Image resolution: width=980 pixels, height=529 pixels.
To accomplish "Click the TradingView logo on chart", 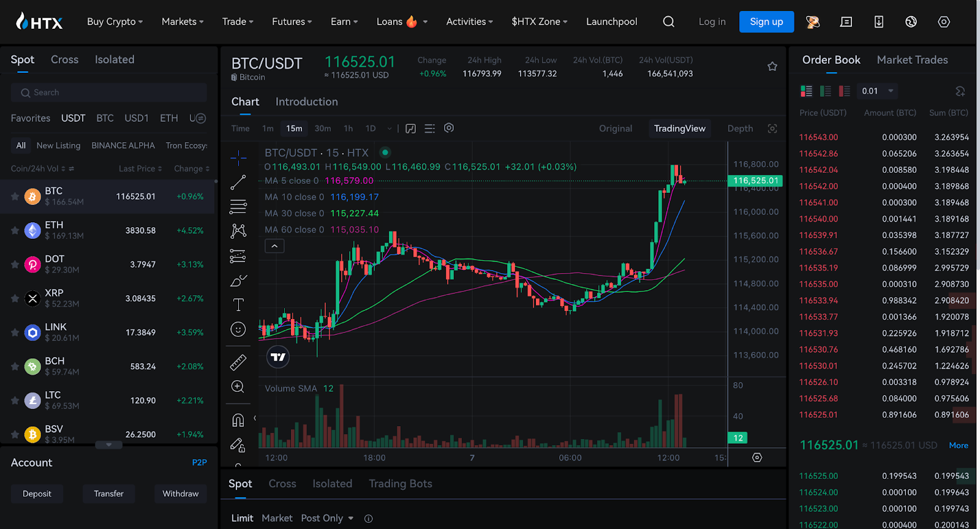I will tap(278, 357).
